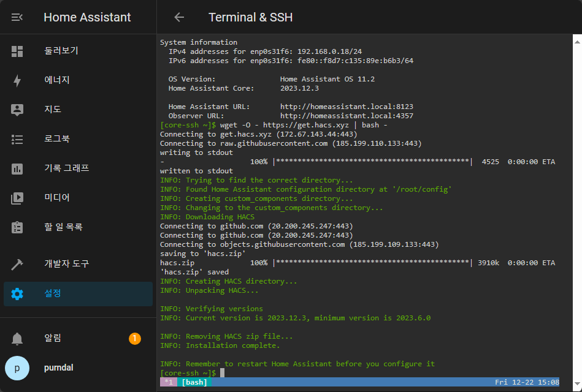
Task: Open 기록 그래프 chart icon
Action: (17, 168)
